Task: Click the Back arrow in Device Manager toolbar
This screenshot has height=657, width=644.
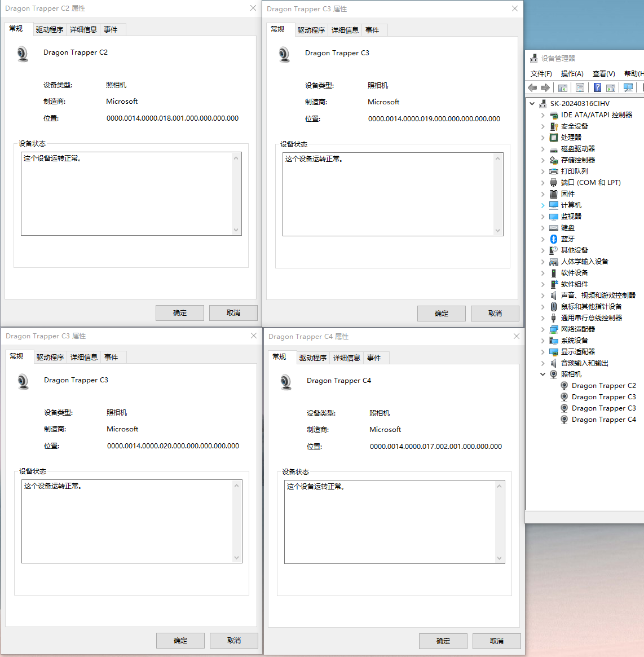Action: [532, 87]
